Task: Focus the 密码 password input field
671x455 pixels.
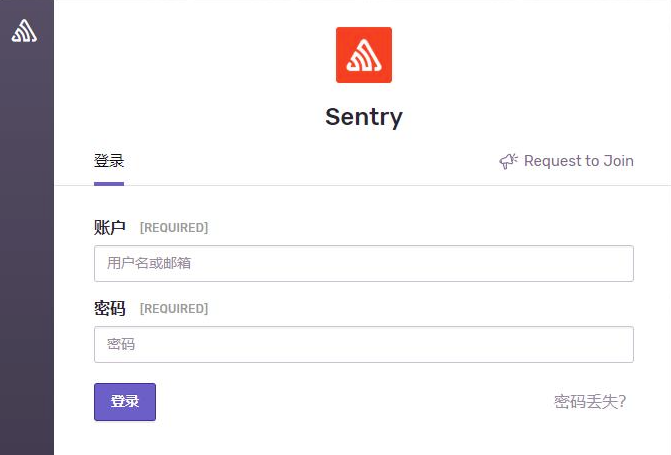Action: [x=364, y=344]
